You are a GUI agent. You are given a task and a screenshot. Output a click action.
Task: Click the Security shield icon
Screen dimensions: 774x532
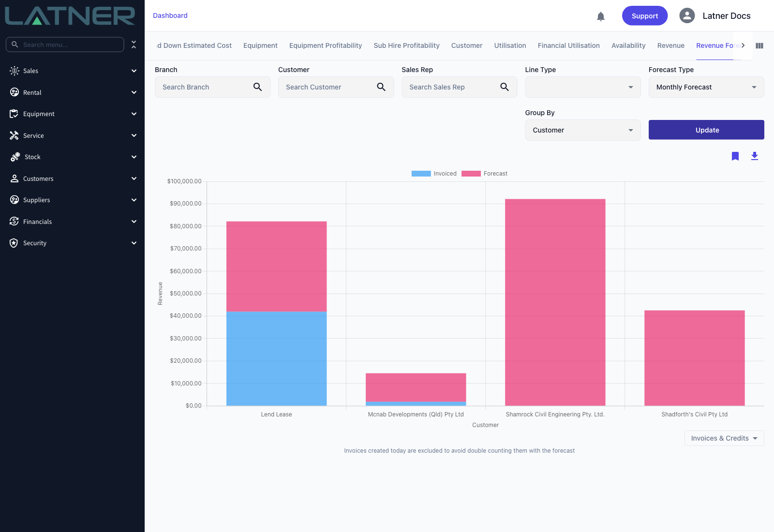[x=15, y=243]
